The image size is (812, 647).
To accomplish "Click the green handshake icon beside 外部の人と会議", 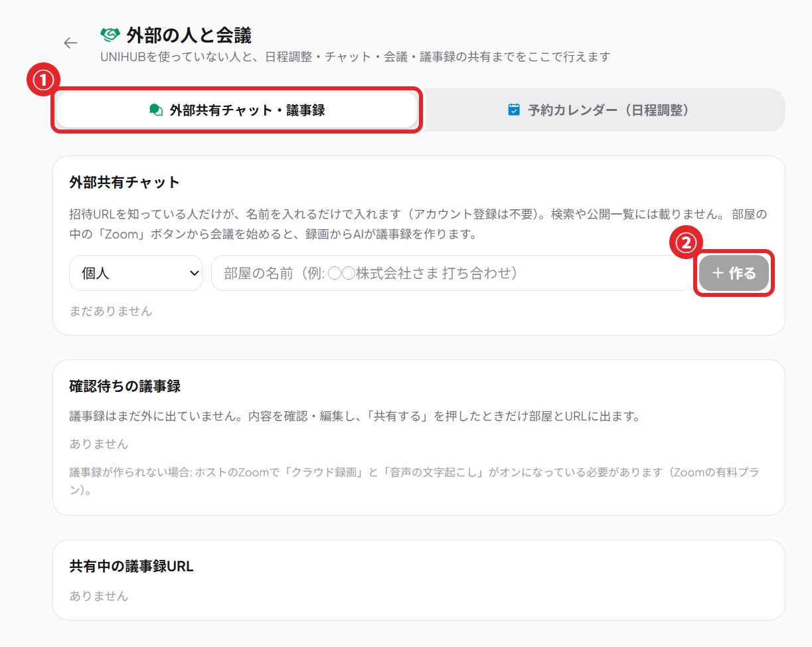I will coord(110,35).
